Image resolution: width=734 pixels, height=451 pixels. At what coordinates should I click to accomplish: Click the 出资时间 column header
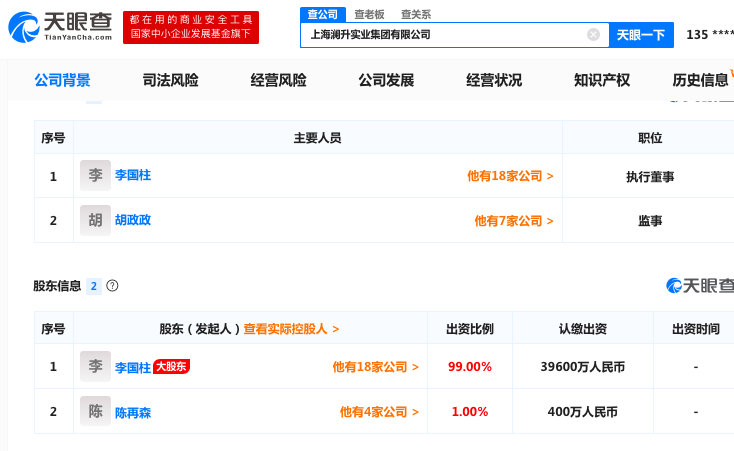[696, 329]
